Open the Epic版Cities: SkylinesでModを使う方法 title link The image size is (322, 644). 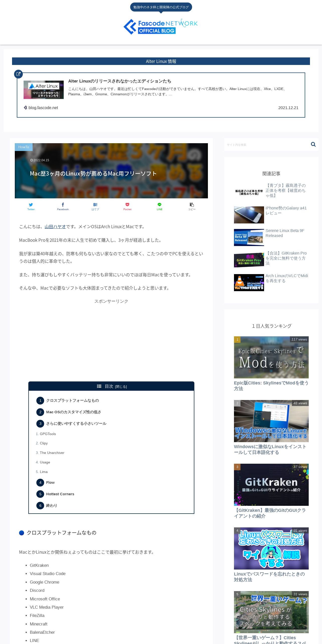pyautogui.click(x=271, y=386)
